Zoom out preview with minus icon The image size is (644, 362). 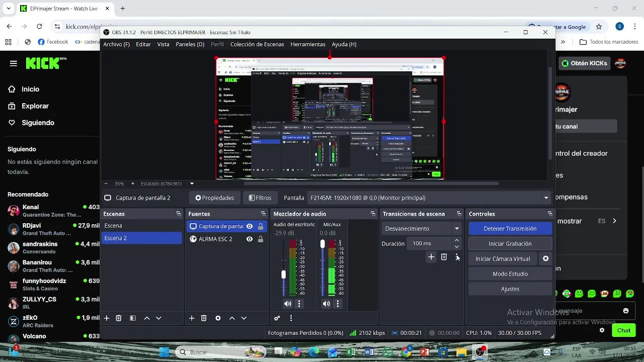106,184
